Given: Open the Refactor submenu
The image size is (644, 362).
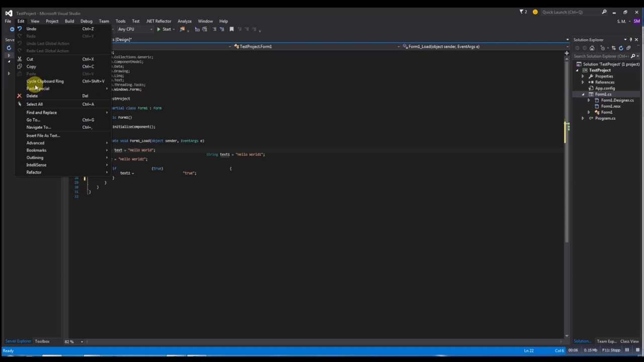Looking at the screenshot, I should pos(63,172).
